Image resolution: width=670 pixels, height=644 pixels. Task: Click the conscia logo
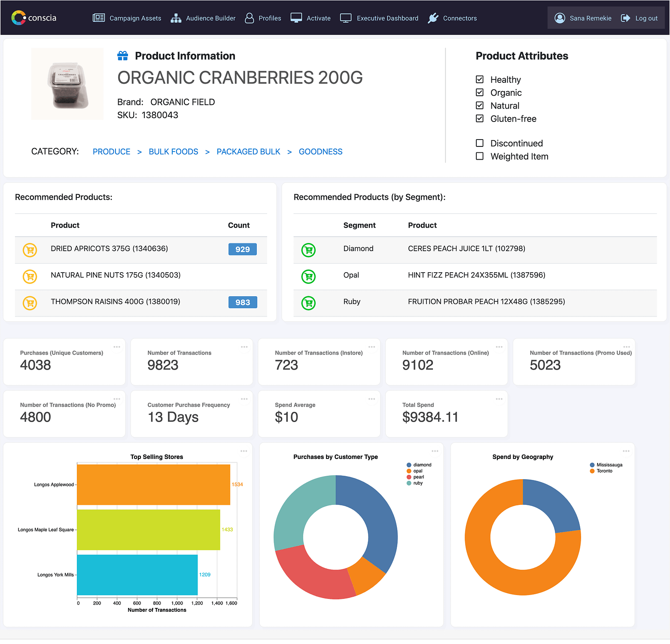point(34,18)
